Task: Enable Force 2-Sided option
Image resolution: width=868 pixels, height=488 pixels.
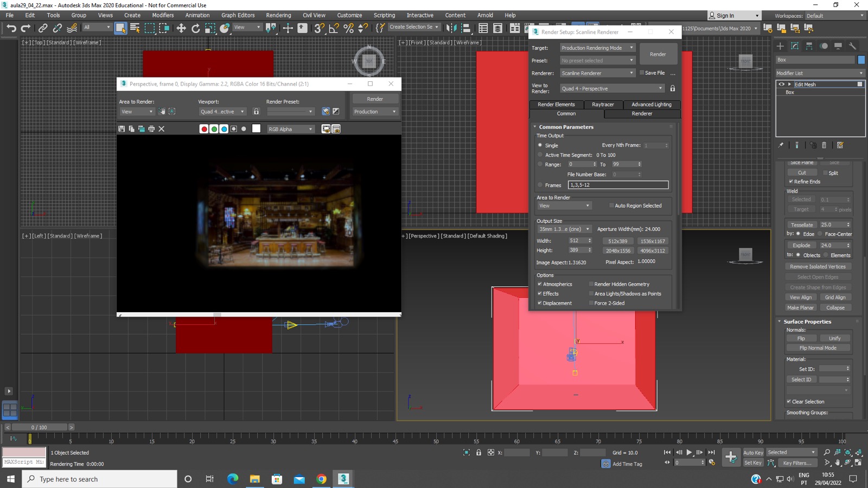Action: (x=591, y=303)
